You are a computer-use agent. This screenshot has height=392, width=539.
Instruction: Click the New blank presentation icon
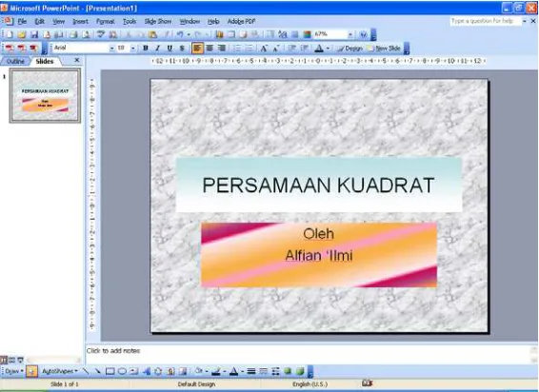pos(10,34)
